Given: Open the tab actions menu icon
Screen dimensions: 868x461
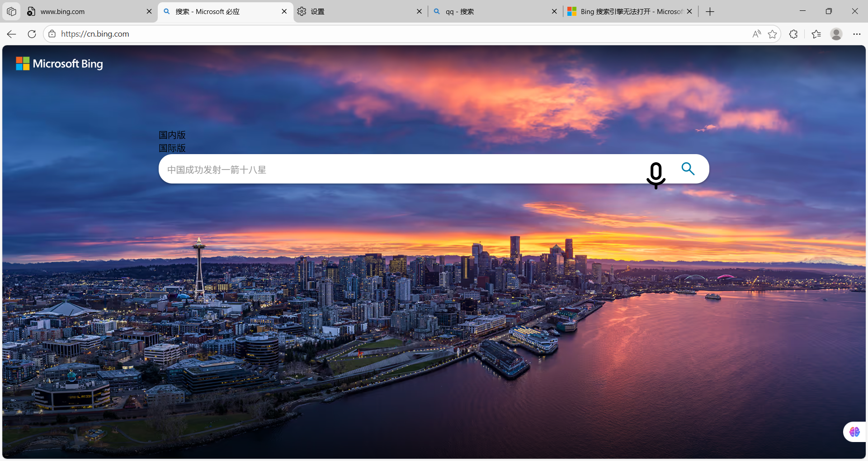Looking at the screenshot, I should (11, 11).
